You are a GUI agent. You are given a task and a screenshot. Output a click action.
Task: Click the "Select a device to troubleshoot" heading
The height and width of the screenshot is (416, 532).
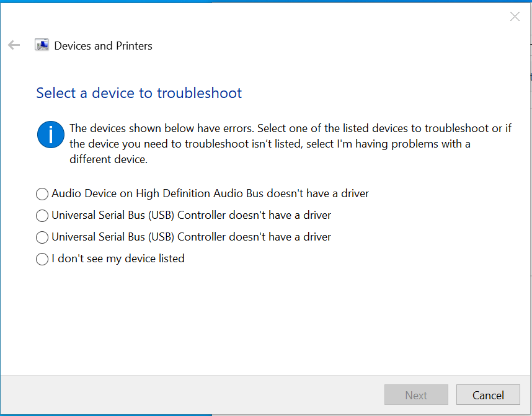139,93
